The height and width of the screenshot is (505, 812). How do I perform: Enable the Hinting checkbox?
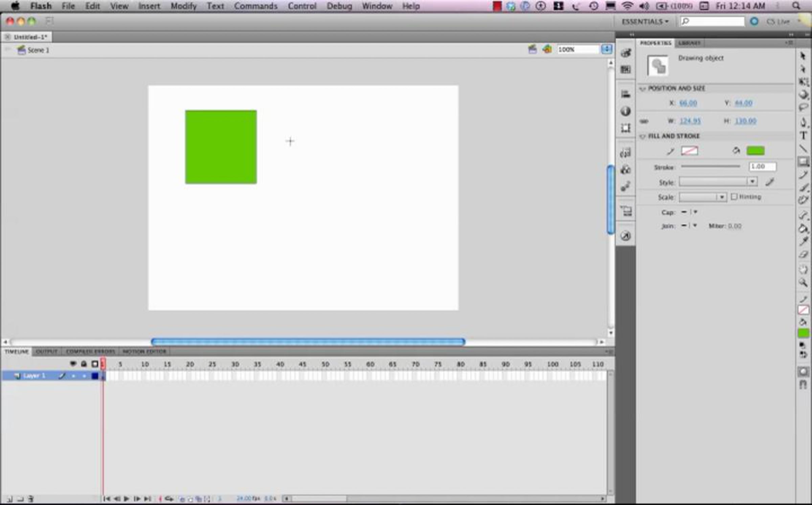tap(734, 197)
